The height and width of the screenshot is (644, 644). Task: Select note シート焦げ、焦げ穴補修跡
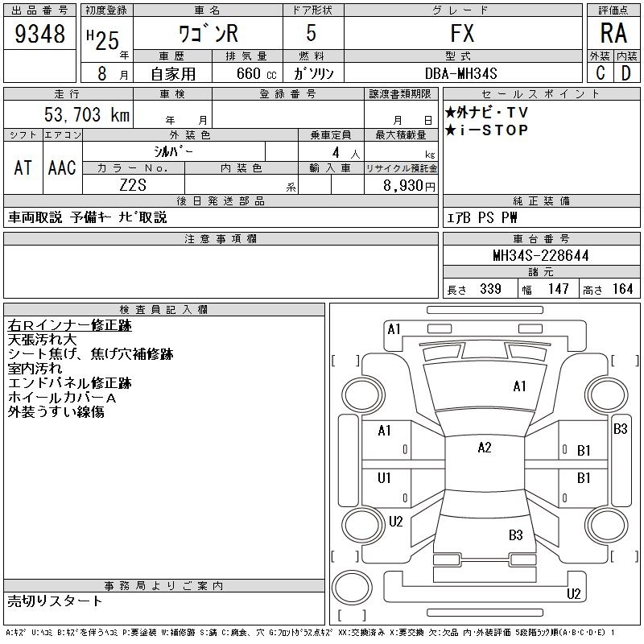[x=90, y=354]
